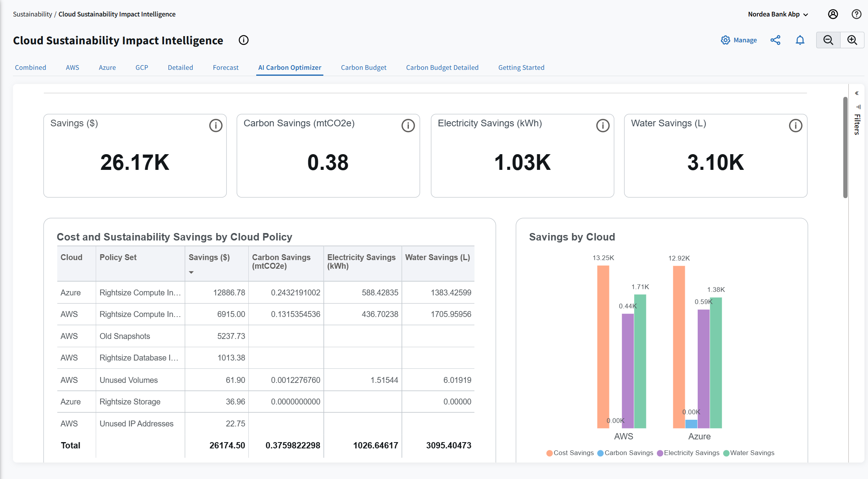Click the 0.2432191002 carbon savings cell

[286, 293]
